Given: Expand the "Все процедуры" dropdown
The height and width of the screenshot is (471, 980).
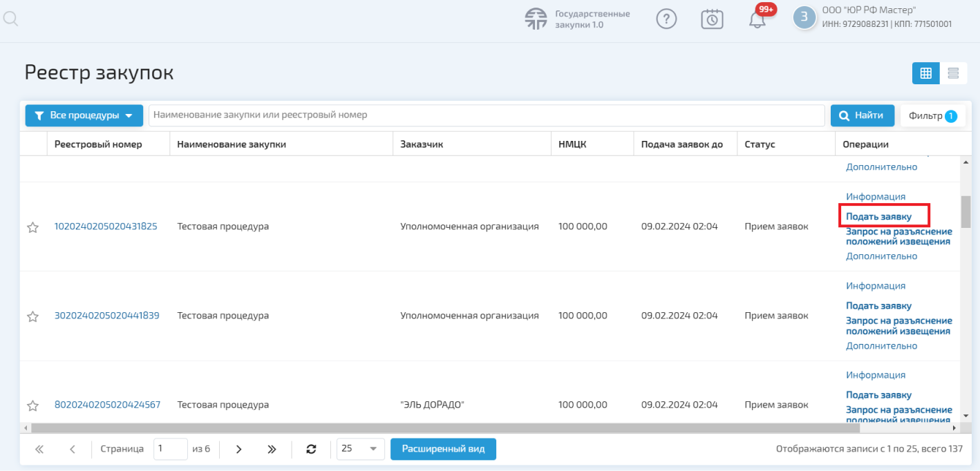Looking at the screenshot, I should click(84, 115).
